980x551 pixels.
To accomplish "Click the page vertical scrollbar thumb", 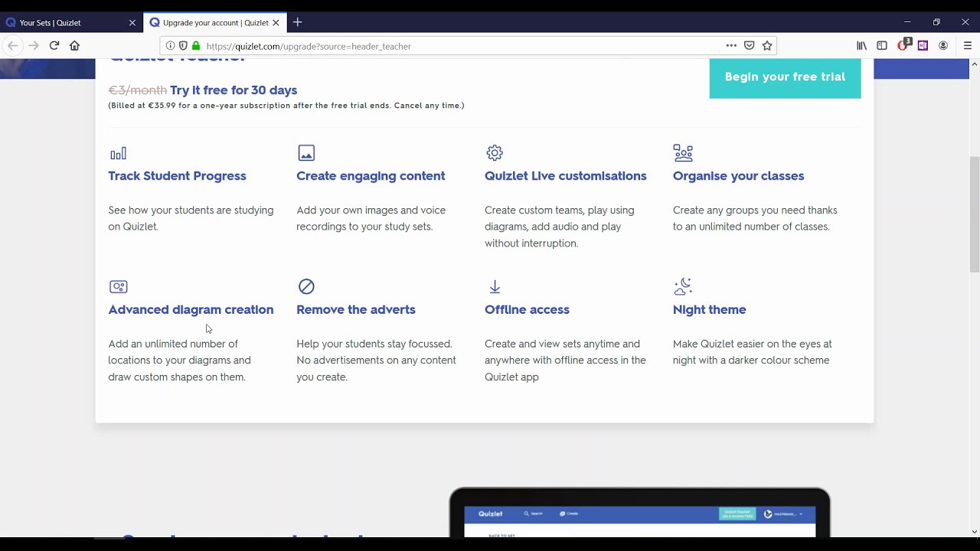I will click(x=974, y=214).
